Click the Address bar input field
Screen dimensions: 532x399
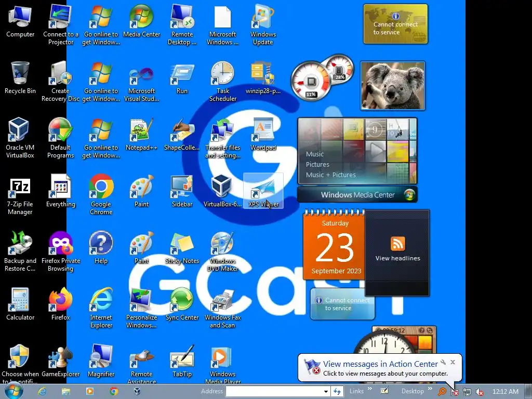pyautogui.click(x=274, y=391)
